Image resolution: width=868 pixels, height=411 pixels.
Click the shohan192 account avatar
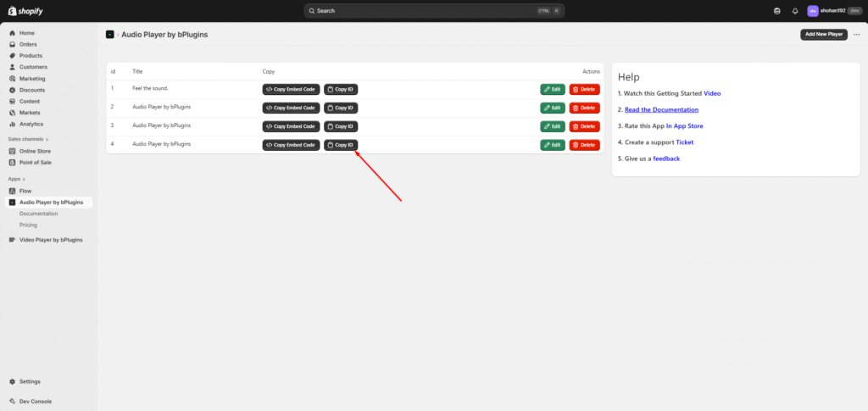813,11
